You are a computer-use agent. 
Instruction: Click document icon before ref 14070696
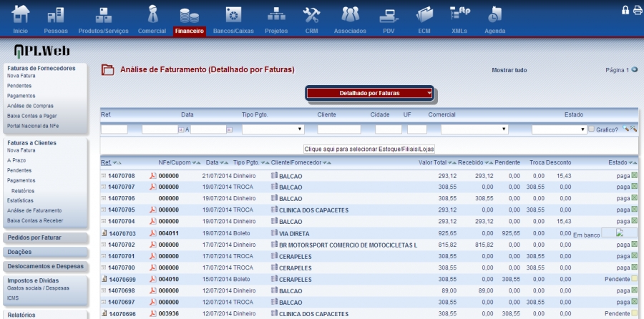point(104,314)
